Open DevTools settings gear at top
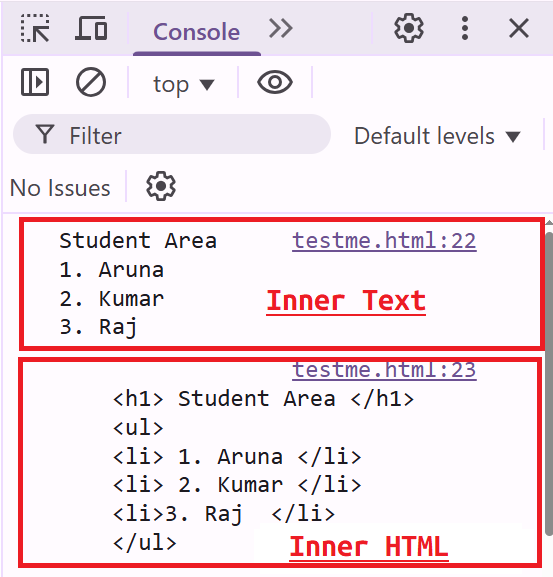This screenshot has width=553, height=577. pos(409,28)
